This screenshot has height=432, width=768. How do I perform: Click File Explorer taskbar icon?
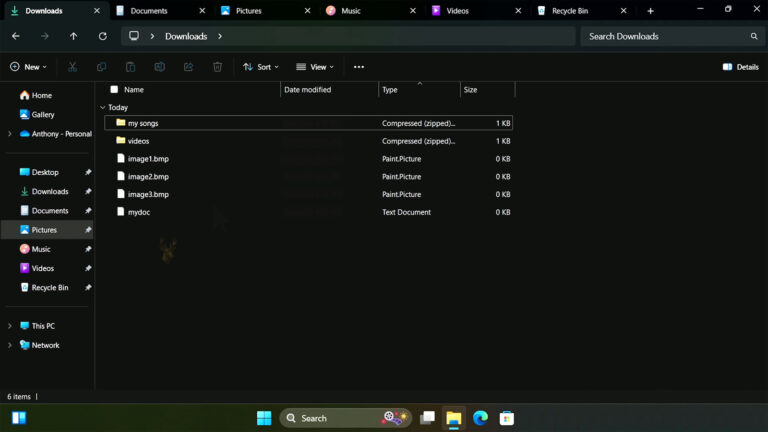pyautogui.click(x=454, y=418)
